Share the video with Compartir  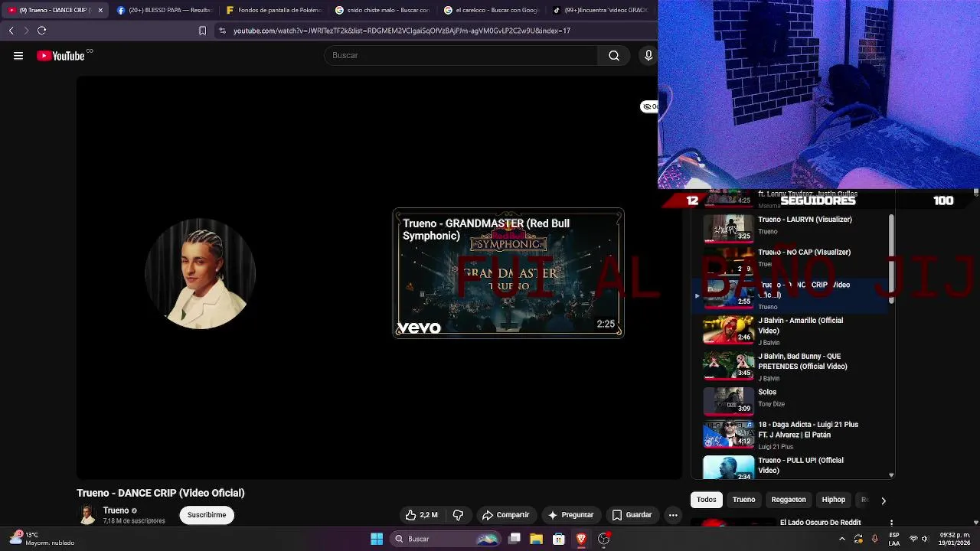click(505, 515)
